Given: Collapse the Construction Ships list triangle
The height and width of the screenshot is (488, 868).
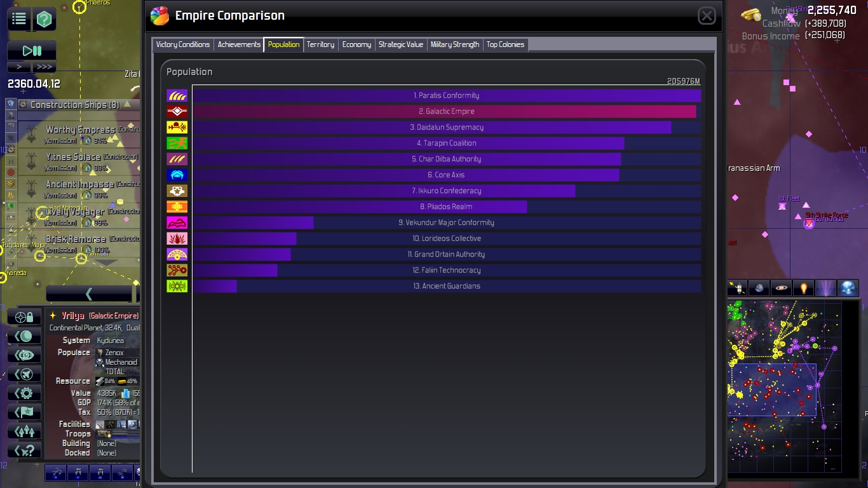Looking at the screenshot, I should tap(127, 104).
